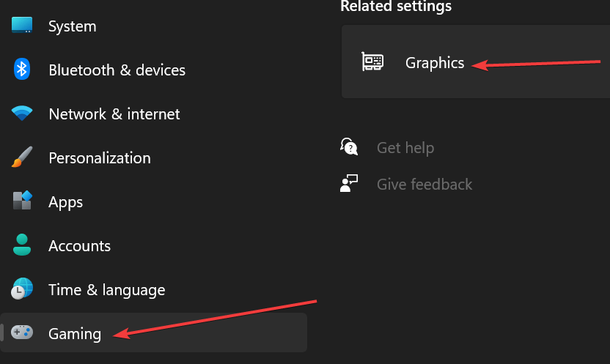Click the Time & language globe icon

(22, 289)
